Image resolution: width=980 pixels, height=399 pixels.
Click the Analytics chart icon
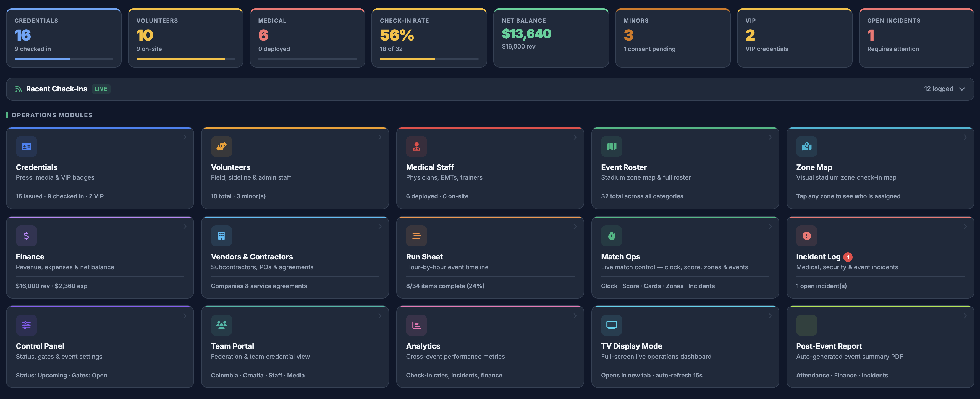[x=416, y=325]
